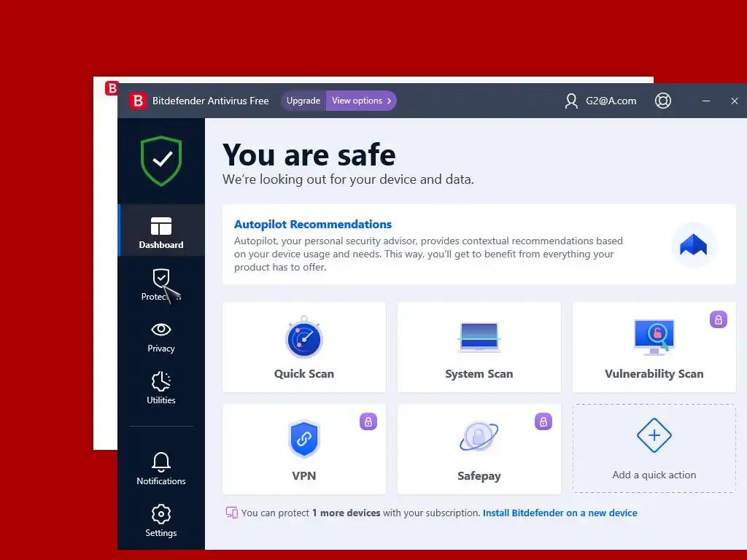Click the blue Autopilot icon
The height and width of the screenshot is (560, 747).
693,245
